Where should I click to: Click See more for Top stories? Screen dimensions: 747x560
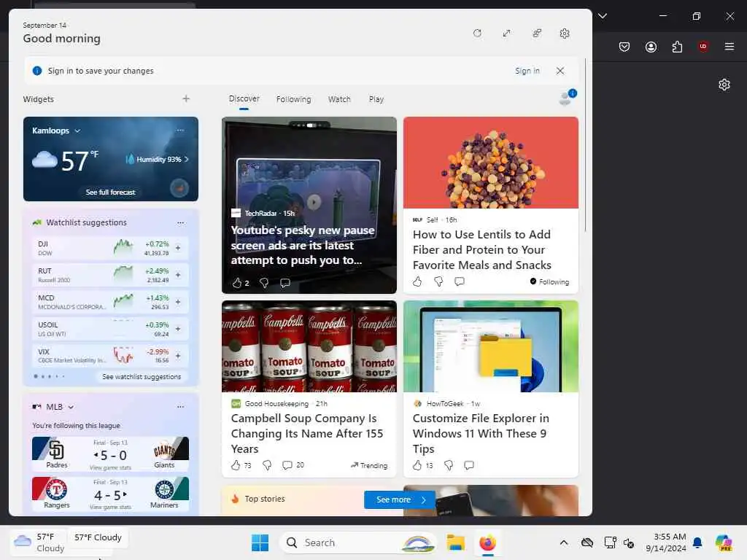[x=400, y=499]
